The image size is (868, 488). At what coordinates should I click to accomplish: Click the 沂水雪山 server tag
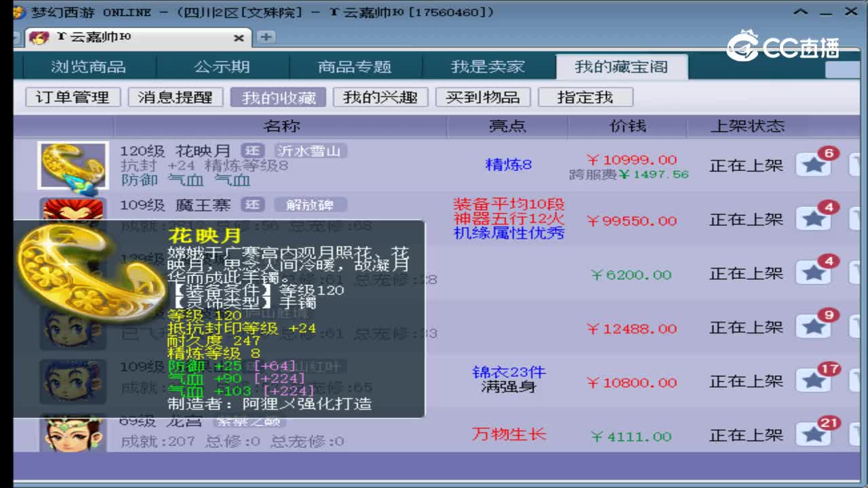tap(311, 150)
